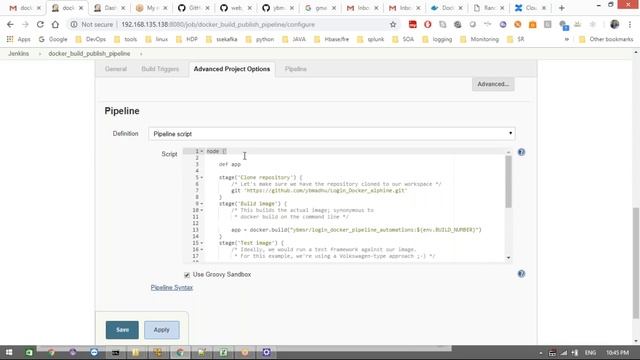640x360 pixels.
Task: Open help for Groovy Sandbox option
Action: (x=521, y=274)
